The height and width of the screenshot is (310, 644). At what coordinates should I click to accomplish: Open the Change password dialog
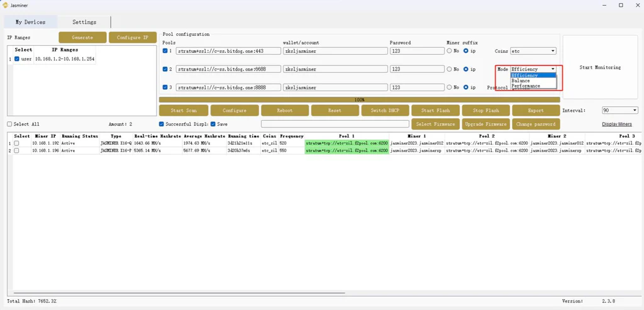click(536, 124)
